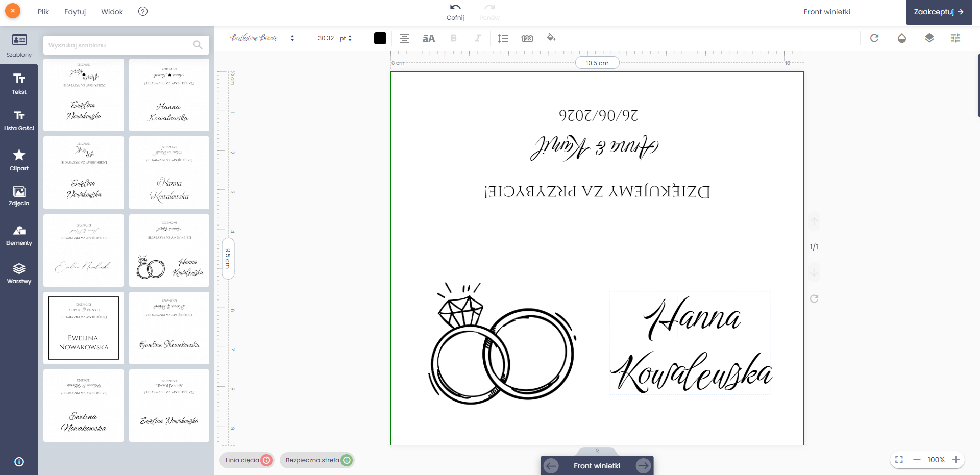Open the fill bucket color tool
Screen dimensions: 980x475
tap(551, 38)
